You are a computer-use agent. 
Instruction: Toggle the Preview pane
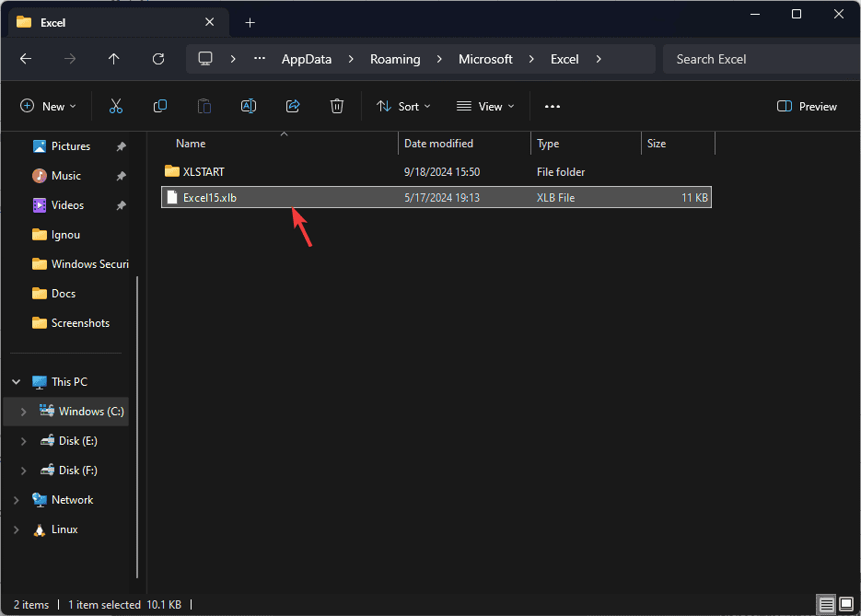pyautogui.click(x=807, y=107)
